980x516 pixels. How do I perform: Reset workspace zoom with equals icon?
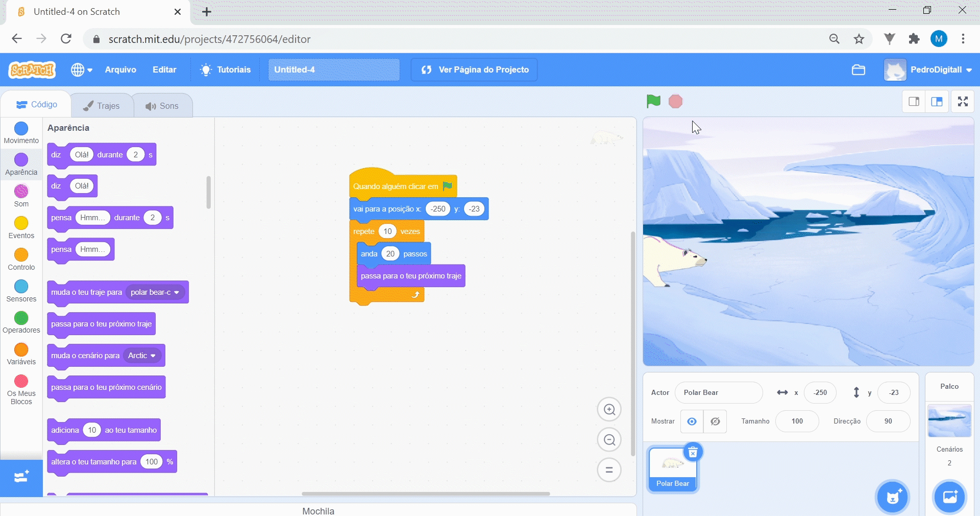click(609, 470)
